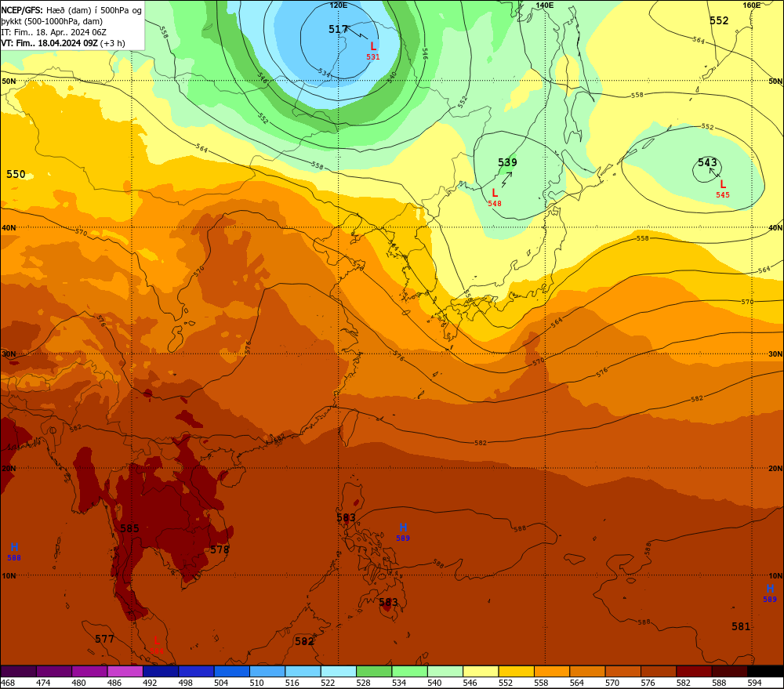Click the legend label 504
Image resolution: width=784 pixels, height=689 pixels.
(x=221, y=683)
